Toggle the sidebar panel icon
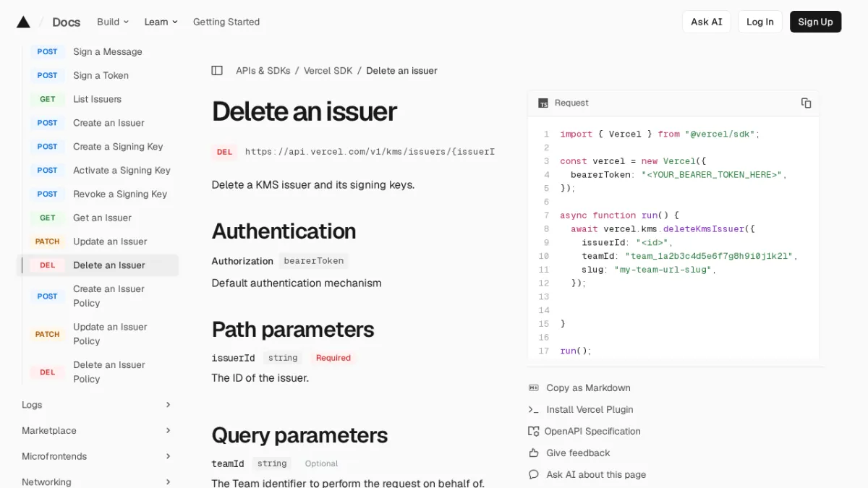 [x=217, y=71]
